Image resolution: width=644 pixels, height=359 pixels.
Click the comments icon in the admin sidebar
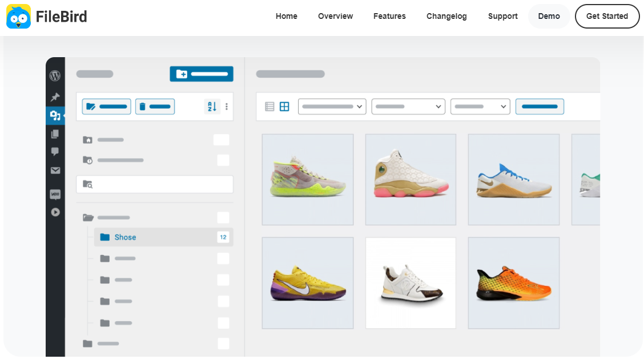tap(55, 151)
